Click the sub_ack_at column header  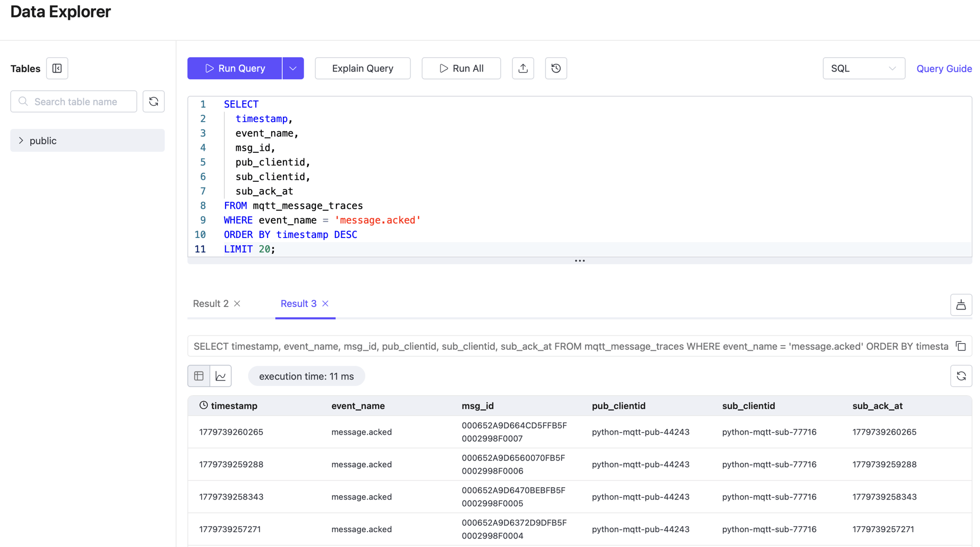877,406
